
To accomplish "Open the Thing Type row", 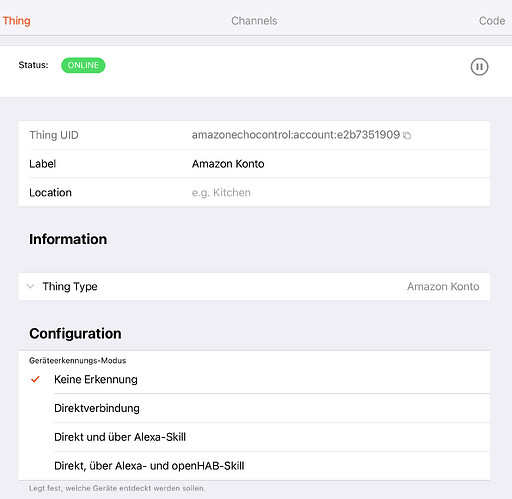I will [254, 286].
